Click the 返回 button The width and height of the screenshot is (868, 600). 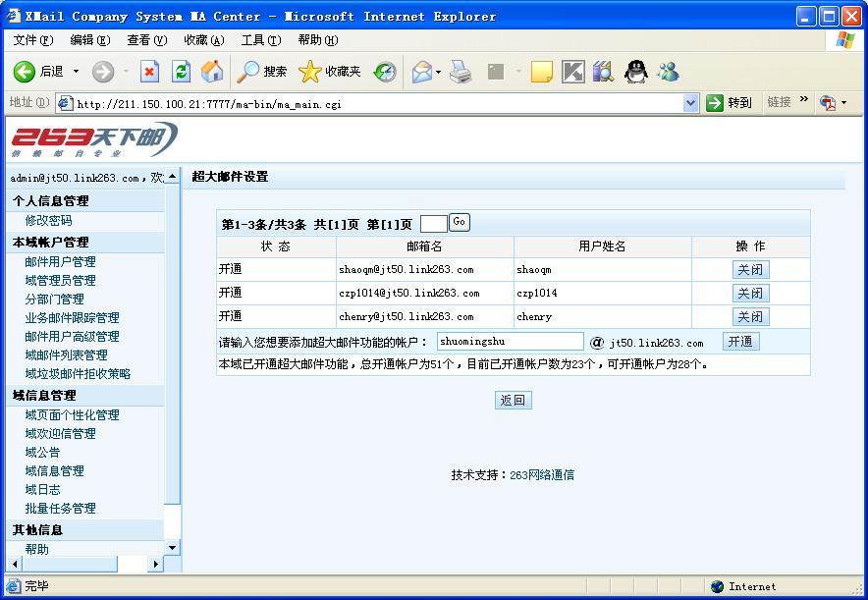coord(513,400)
